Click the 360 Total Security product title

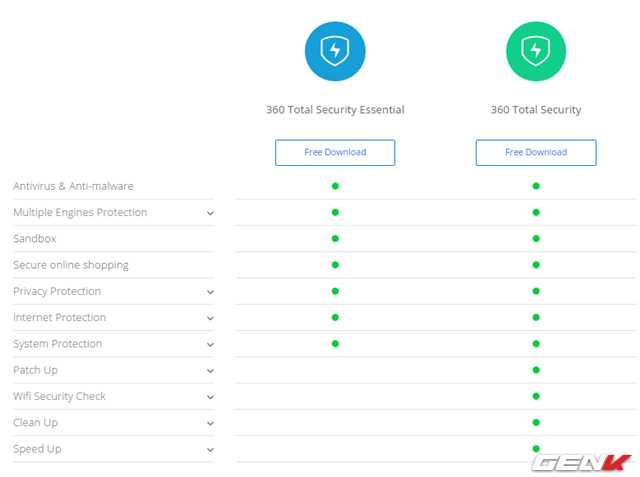[x=536, y=110]
